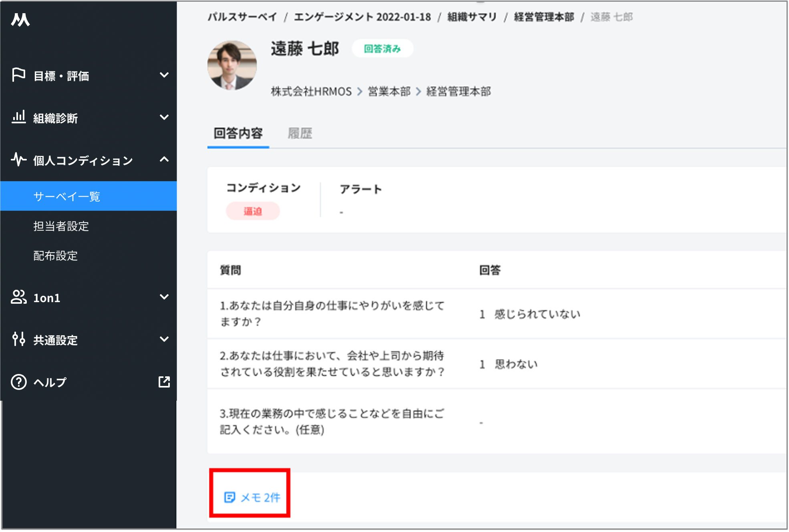Expand the 目標・評価 menu chevron
789x532 pixels.
[x=164, y=75]
